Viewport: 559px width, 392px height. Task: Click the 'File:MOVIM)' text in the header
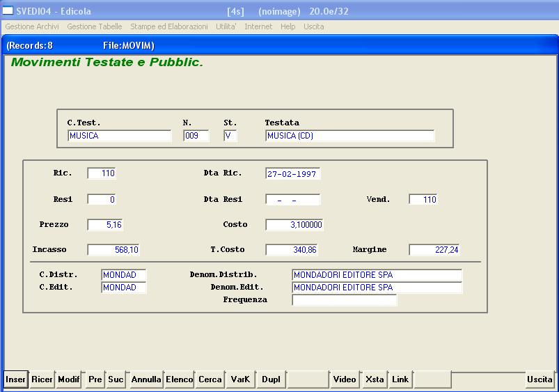pyautogui.click(x=129, y=46)
